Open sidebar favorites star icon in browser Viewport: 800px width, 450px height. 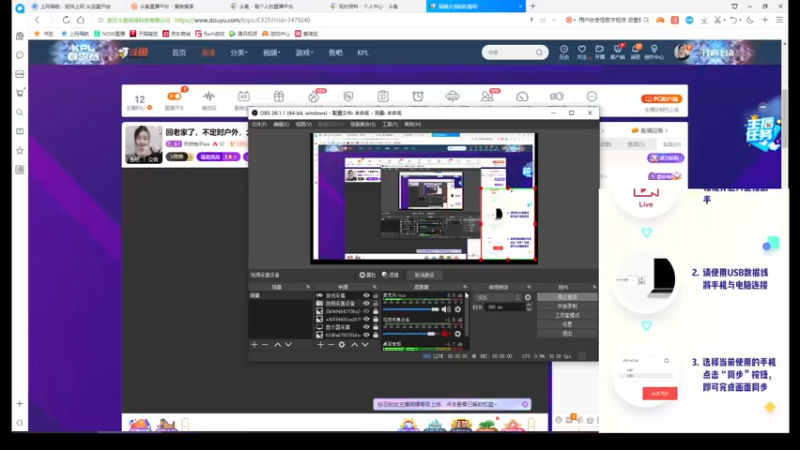coord(20,151)
